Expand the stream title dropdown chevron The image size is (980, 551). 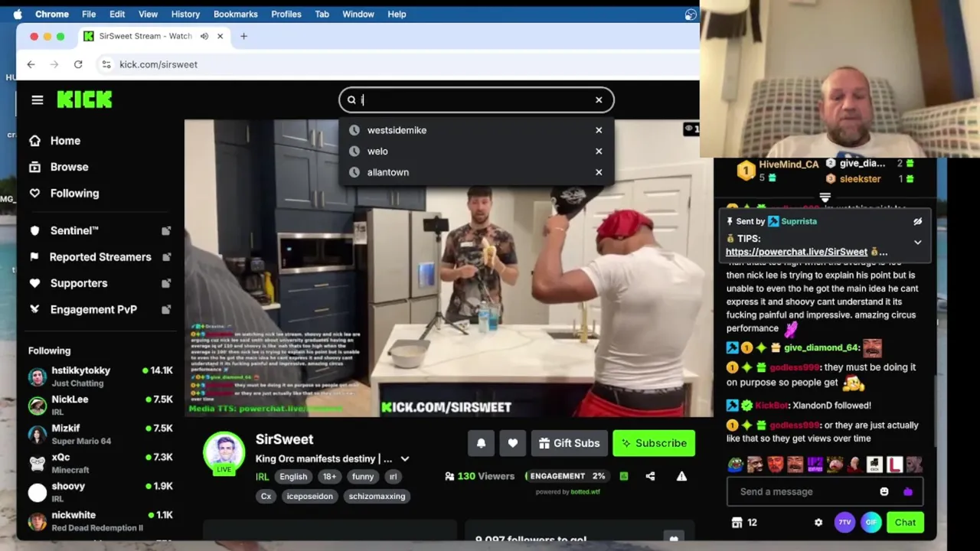(x=405, y=459)
